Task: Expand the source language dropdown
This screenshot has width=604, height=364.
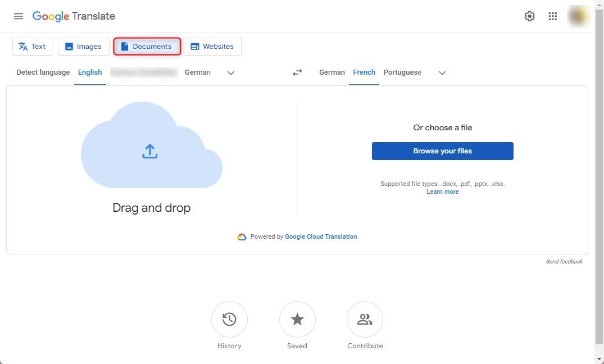Action: point(231,72)
